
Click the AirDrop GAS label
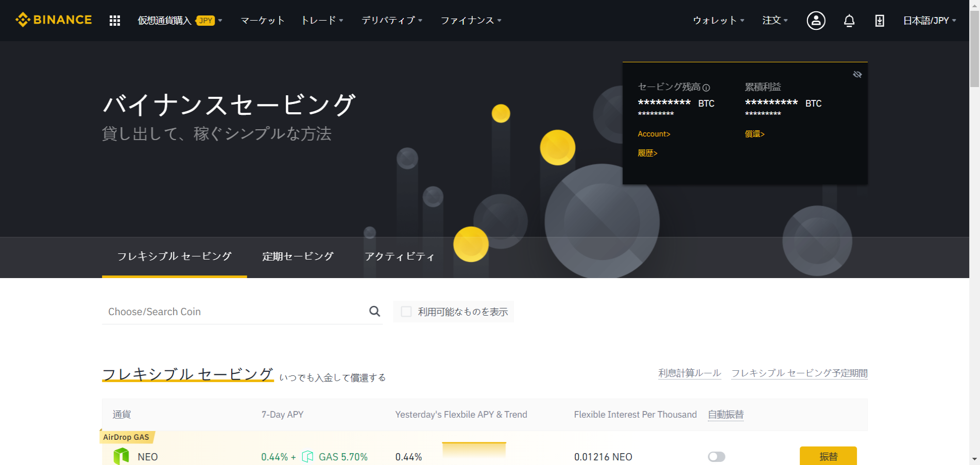(x=126, y=437)
